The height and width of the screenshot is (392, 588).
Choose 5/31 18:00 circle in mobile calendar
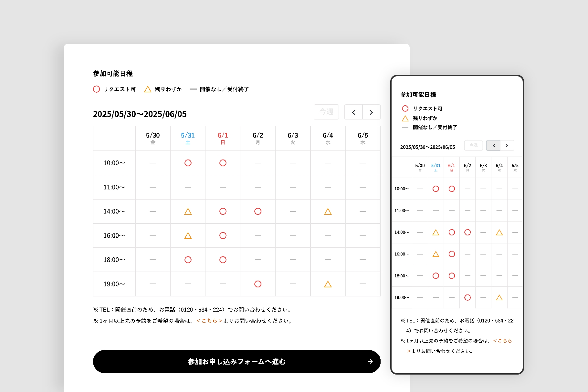(436, 276)
